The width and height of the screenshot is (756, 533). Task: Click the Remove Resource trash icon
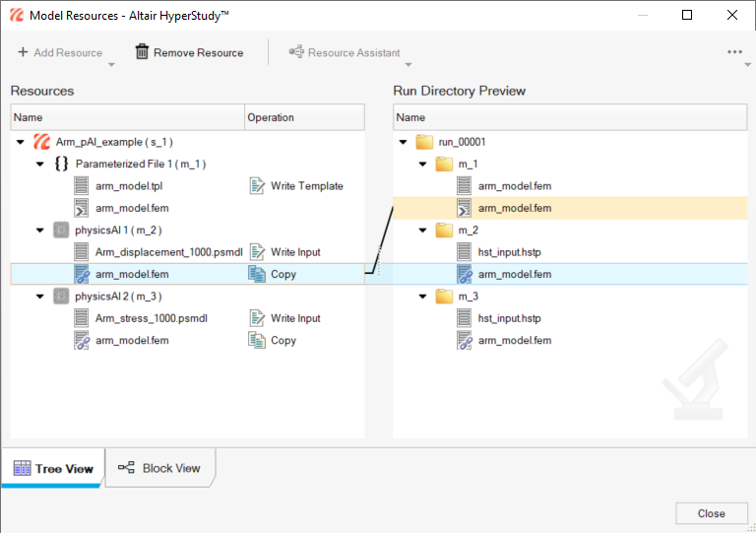(x=143, y=52)
